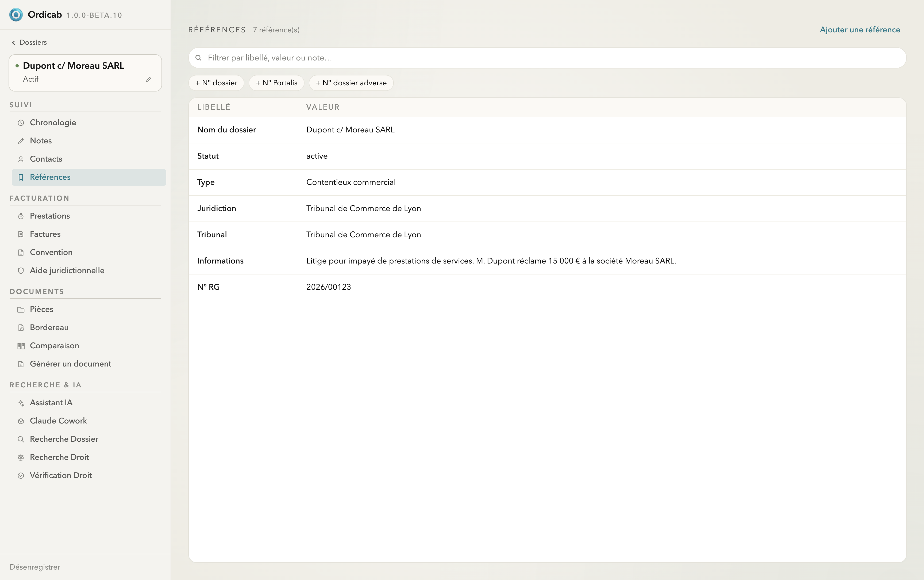Click the back chevron beside Dossiers

(13, 43)
